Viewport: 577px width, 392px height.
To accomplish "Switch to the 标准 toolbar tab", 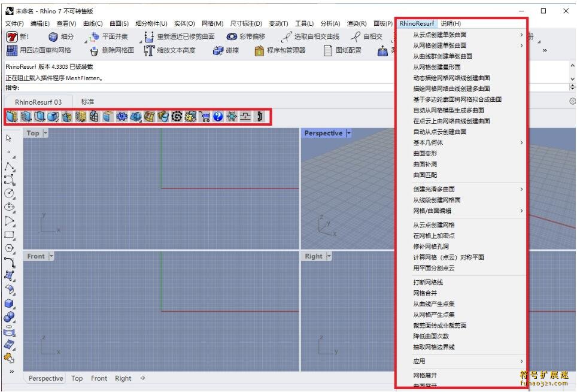I will [87, 101].
